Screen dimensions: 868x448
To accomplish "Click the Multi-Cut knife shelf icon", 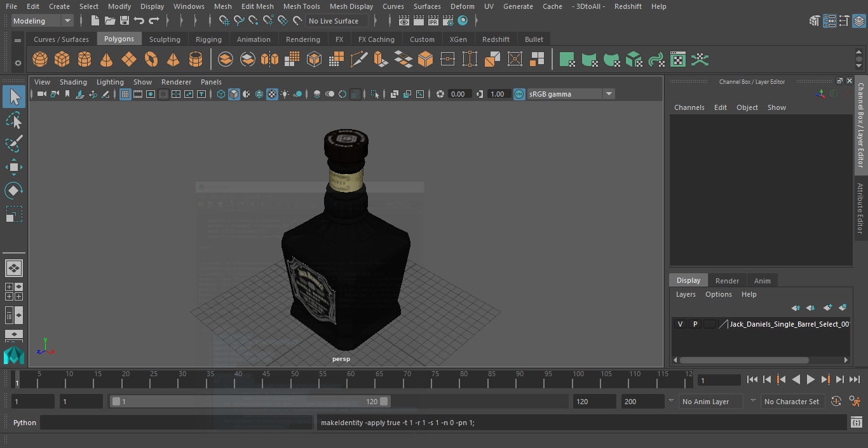I will pyautogui.click(x=358, y=60).
